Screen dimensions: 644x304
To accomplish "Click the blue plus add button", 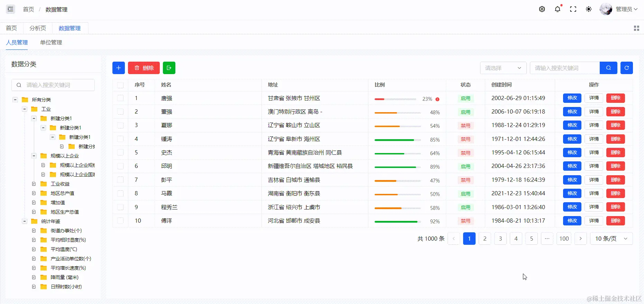I will 119,68.
